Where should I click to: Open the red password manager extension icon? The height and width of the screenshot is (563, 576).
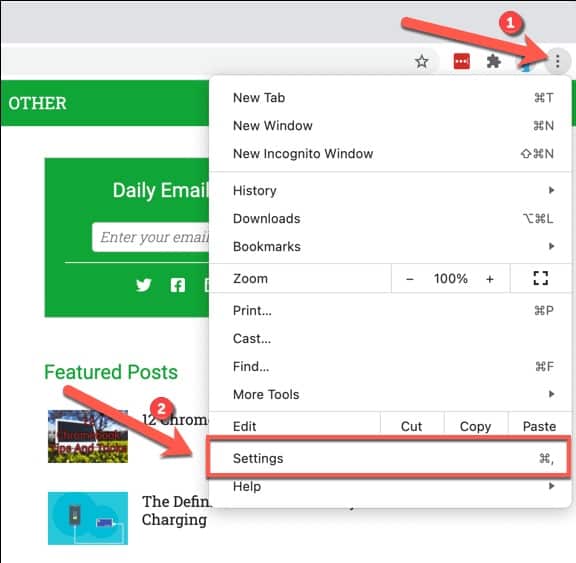[x=461, y=61]
